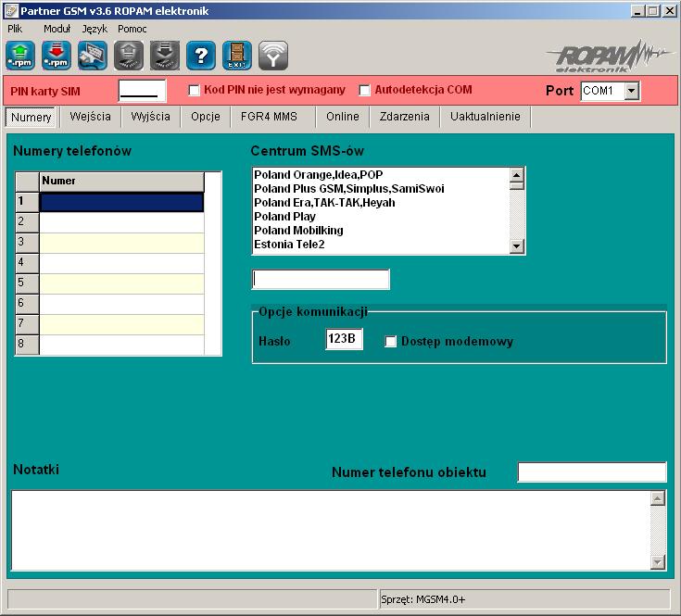The height and width of the screenshot is (616, 681).
Task: Select phone number row 5 cell
Action: pos(122,283)
